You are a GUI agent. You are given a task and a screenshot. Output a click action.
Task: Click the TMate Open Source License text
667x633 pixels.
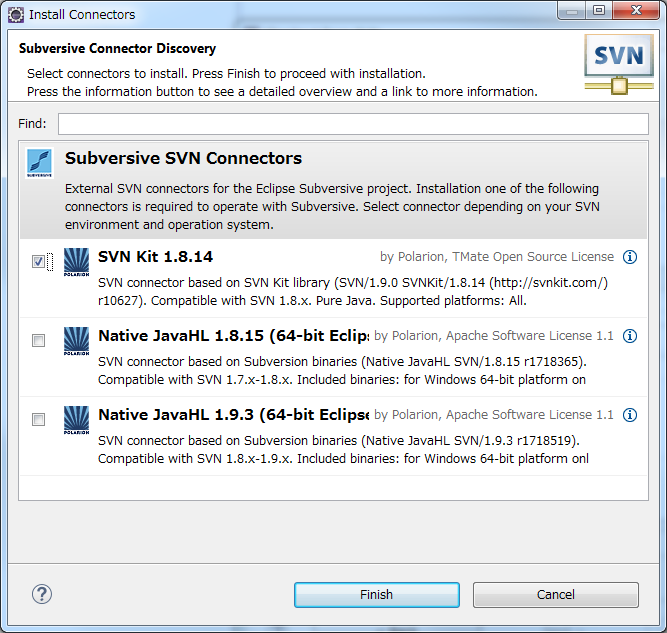pyautogui.click(x=533, y=257)
